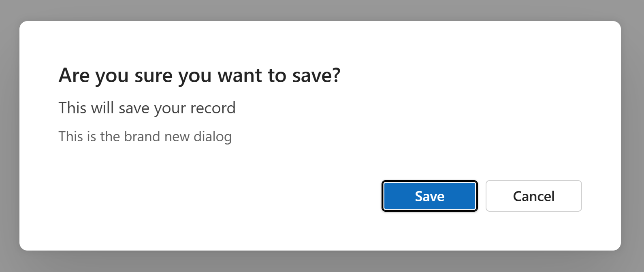The width and height of the screenshot is (644, 272).
Task: Dismiss the dialog with Cancel
Action: (533, 196)
